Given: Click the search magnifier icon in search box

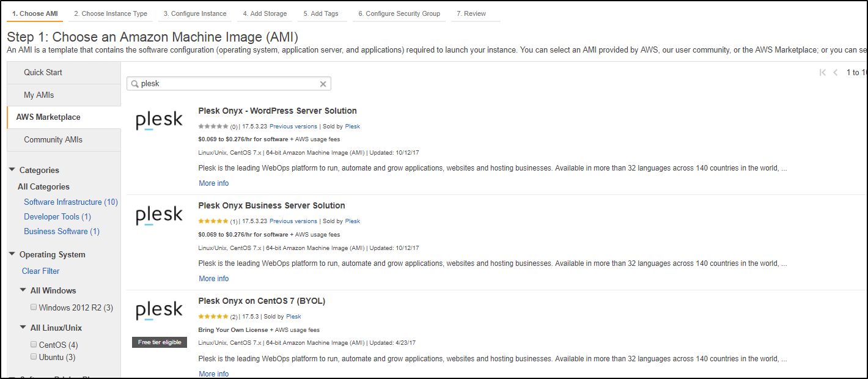Looking at the screenshot, I should (134, 84).
